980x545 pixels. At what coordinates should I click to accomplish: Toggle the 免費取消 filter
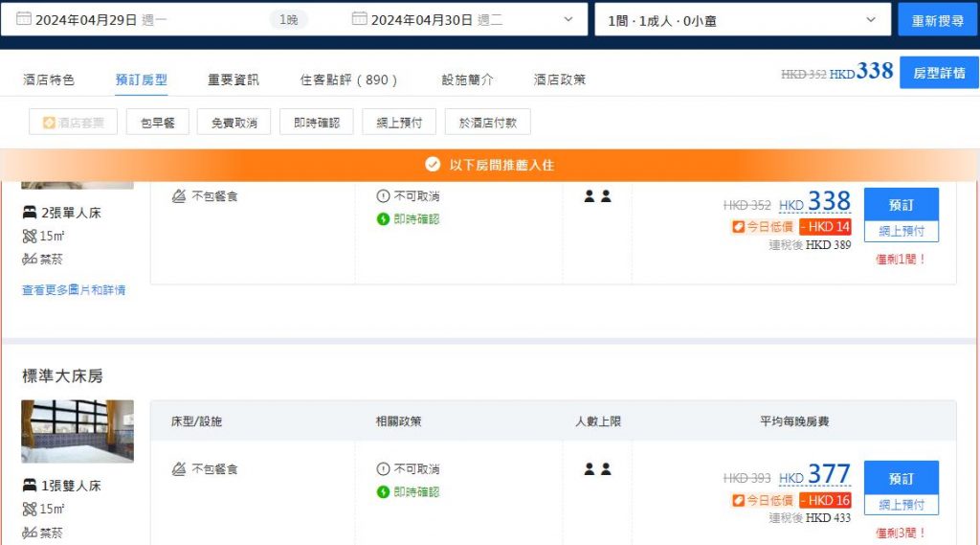(x=234, y=123)
